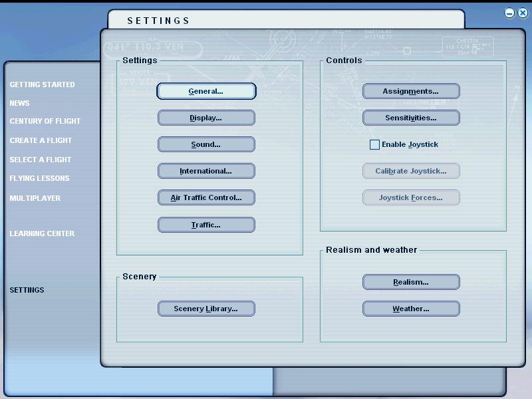Screen dimensions: 532x399
Task: Open Realism settings
Action: click(411, 282)
